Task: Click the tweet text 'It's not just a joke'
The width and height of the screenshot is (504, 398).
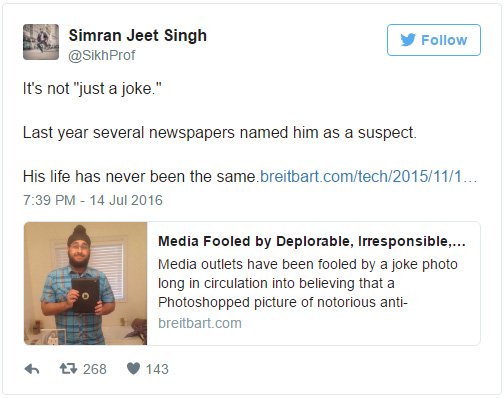Action: 92,89
